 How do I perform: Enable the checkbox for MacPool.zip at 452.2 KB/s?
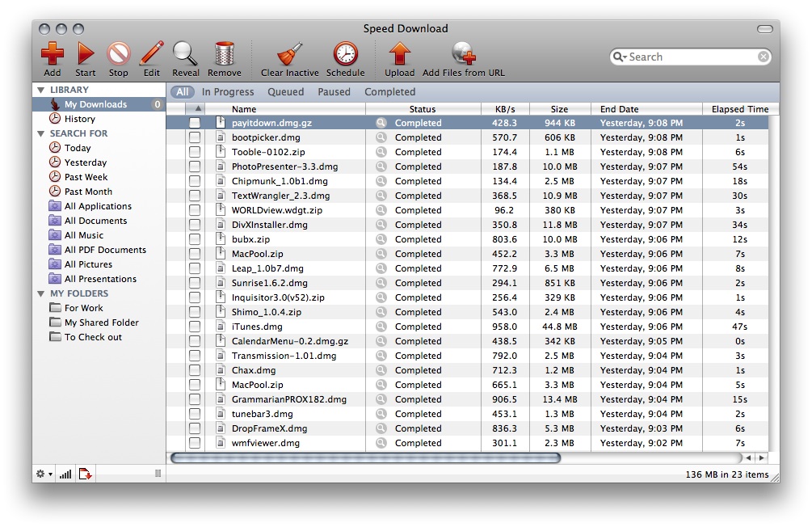pyautogui.click(x=195, y=254)
